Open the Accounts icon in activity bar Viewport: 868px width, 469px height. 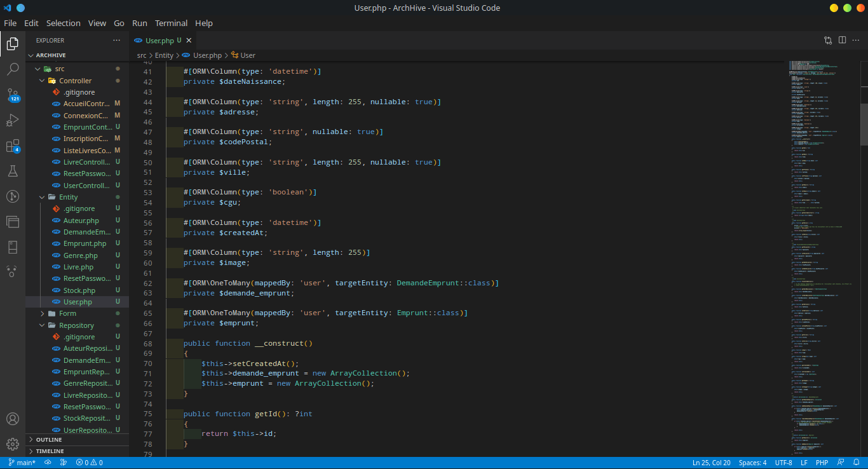pos(12,419)
